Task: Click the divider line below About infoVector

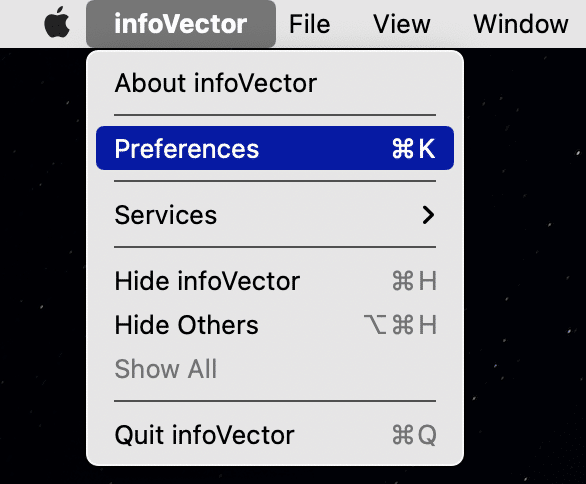Action: coord(275,115)
